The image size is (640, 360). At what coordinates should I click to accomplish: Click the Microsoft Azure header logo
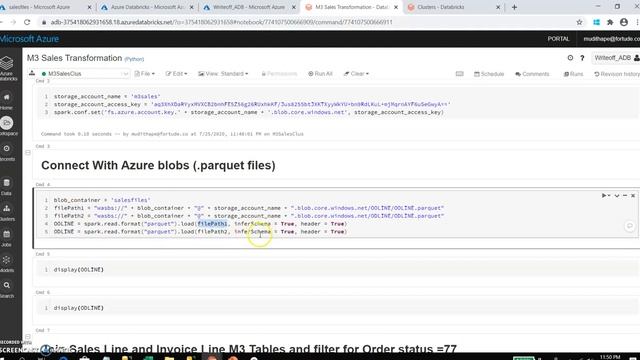point(29,39)
